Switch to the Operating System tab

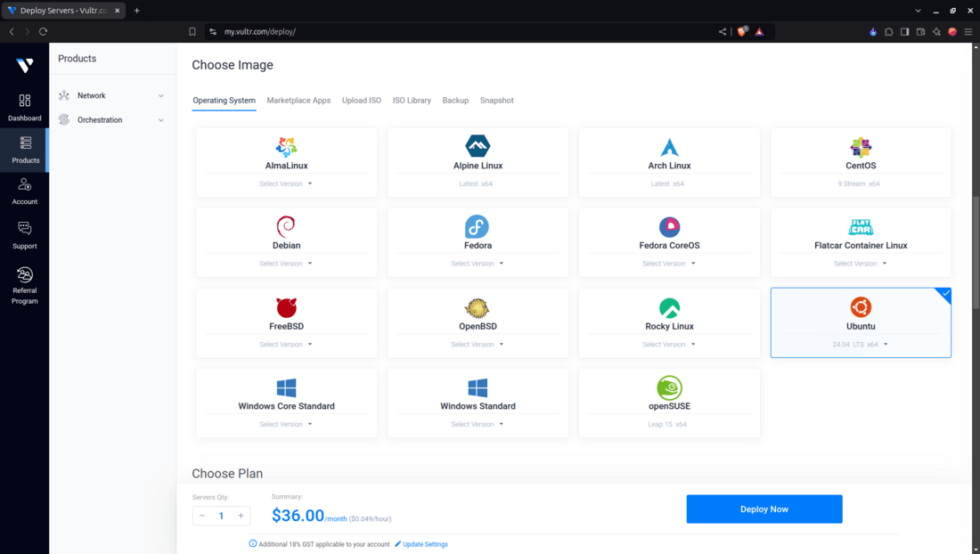tap(224, 101)
